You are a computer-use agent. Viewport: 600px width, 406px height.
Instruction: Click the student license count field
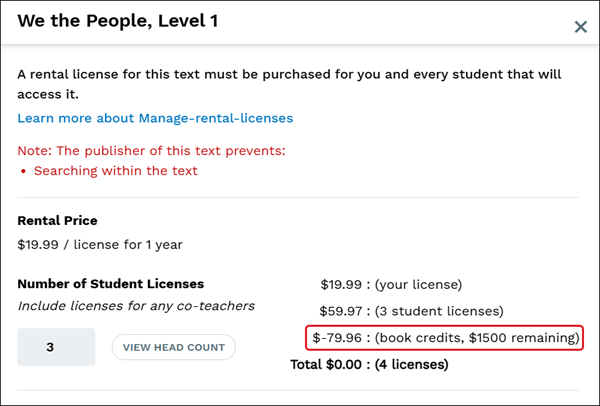click(56, 347)
